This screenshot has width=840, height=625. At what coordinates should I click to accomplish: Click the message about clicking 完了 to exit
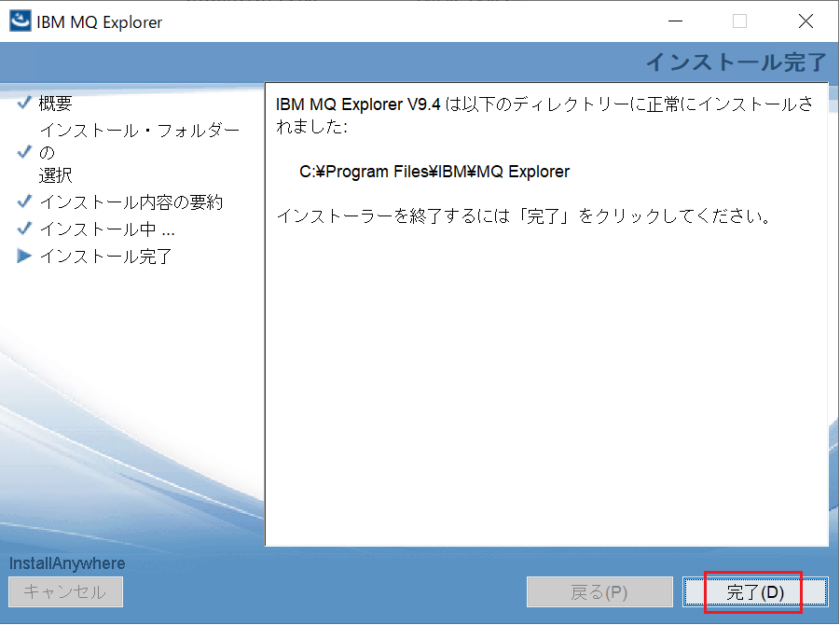(525, 216)
